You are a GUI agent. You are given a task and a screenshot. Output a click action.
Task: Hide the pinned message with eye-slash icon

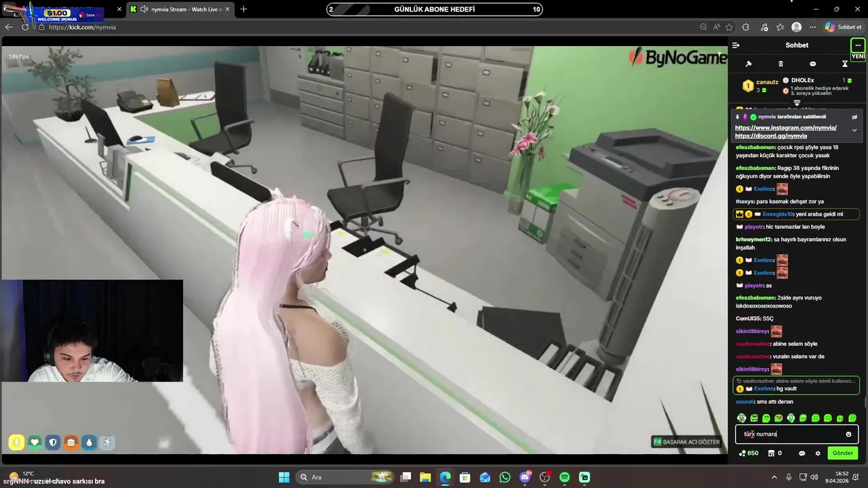tap(854, 117)
